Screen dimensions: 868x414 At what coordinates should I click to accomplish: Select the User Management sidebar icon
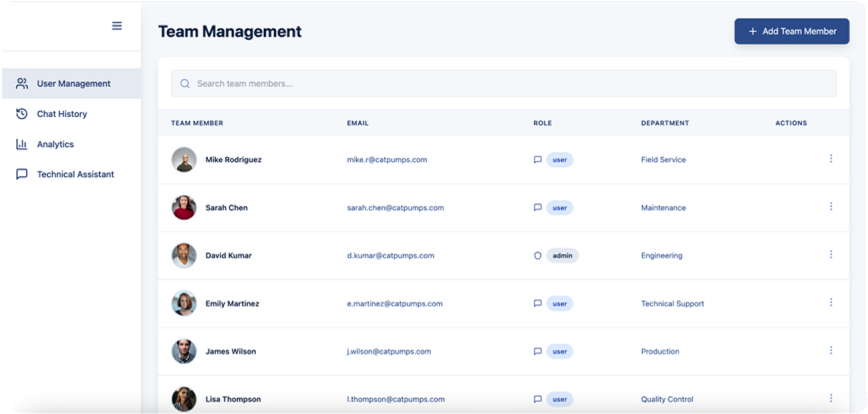21,83
